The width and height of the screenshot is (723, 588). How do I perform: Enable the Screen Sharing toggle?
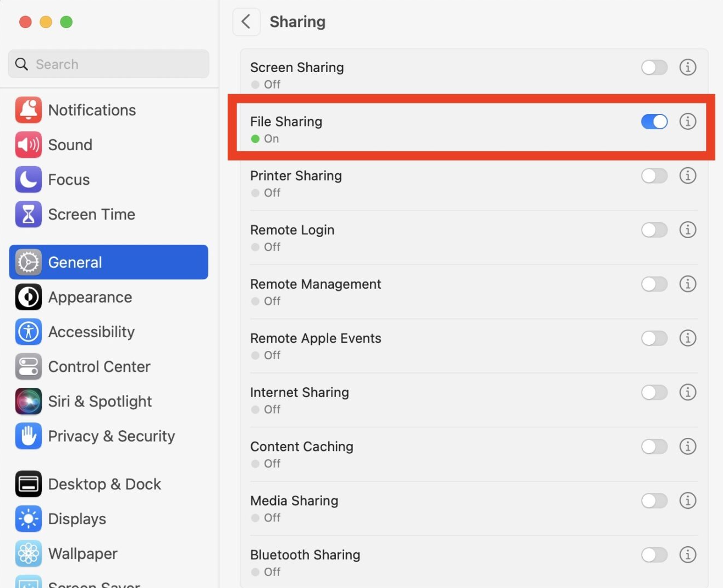[654, 68]
